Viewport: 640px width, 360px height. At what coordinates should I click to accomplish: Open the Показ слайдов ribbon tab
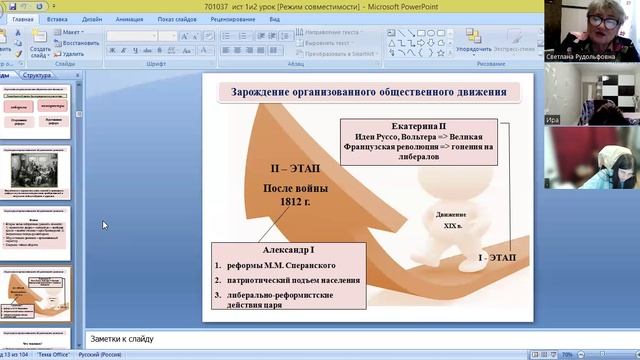pyautogui.click(x=177, y=19)
